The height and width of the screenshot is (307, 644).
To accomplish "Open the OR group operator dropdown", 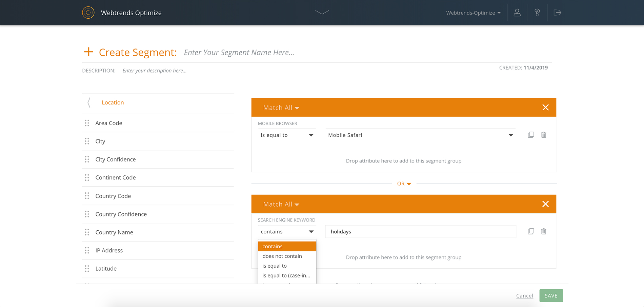I will click(404, 184).
